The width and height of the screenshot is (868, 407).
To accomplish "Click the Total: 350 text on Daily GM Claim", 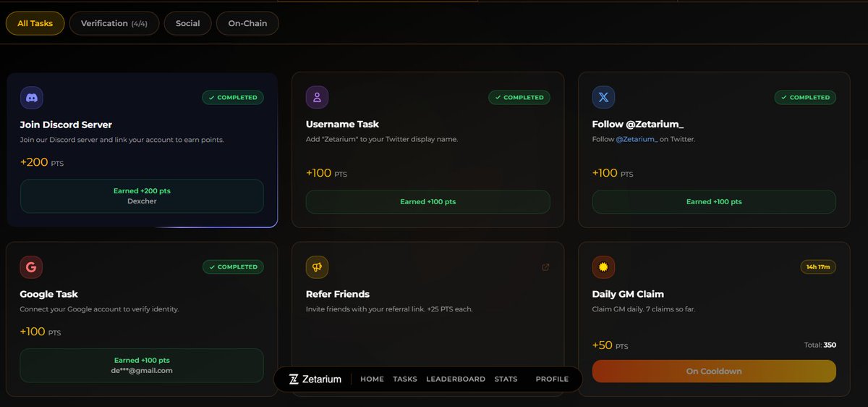I will (820, 345).
